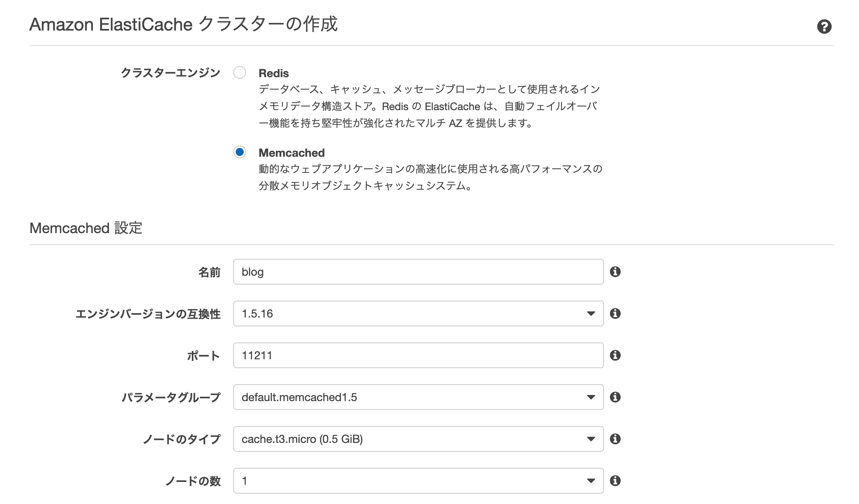Image resolution: width=859 pixels, height=504 pixels.
Task: Click the エンジンバージョンの互換性 label
Action: [148, 314]
